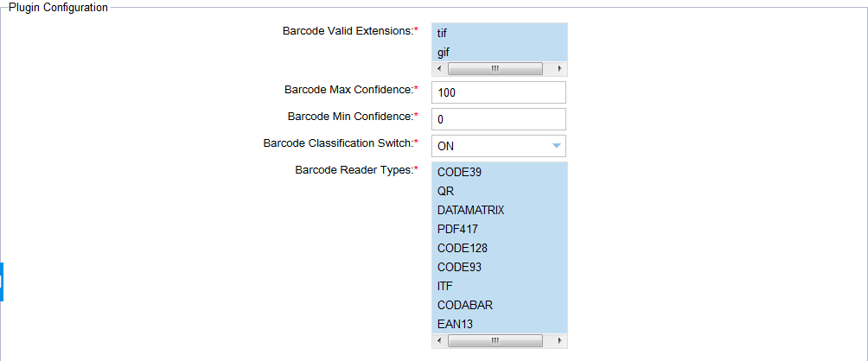Image resolution: width=868 pixels, height=361 pixels.
Task: Click the reader types horizontal scrollbar thumb
Action: (495, 340)
